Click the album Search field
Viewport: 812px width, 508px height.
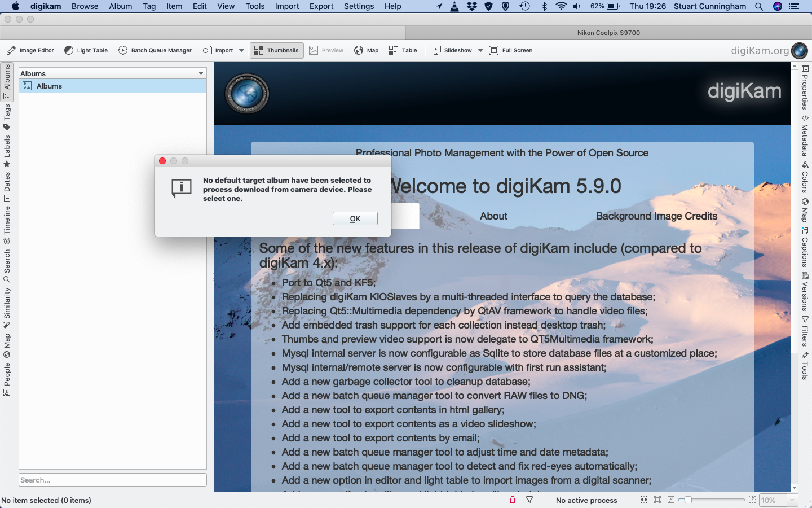pyautogui.click(x=113, y=480)
